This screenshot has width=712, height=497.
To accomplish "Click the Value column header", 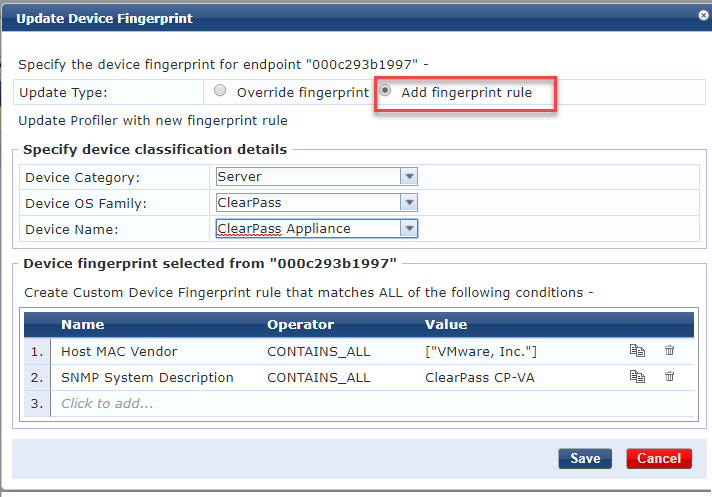I will click(446, 325).
